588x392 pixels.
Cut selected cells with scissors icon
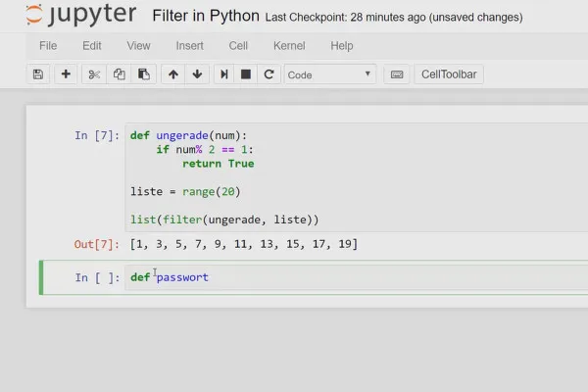click(x=94, y=74)
